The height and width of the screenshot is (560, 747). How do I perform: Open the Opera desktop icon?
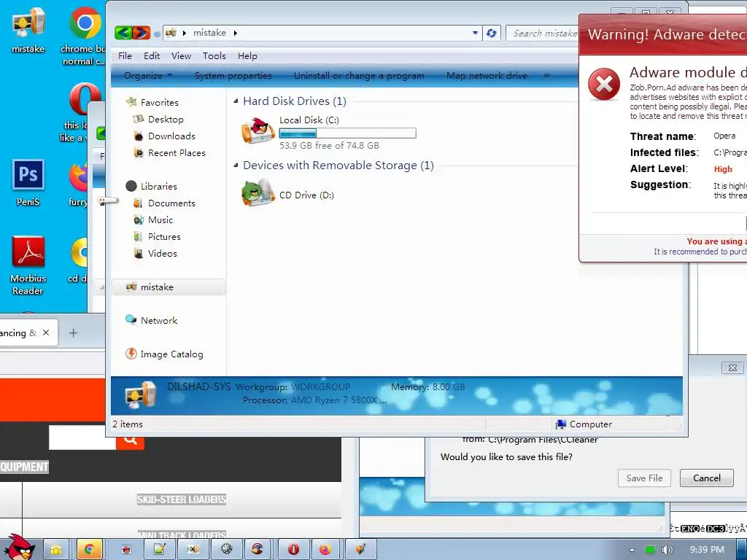(85, 98)
